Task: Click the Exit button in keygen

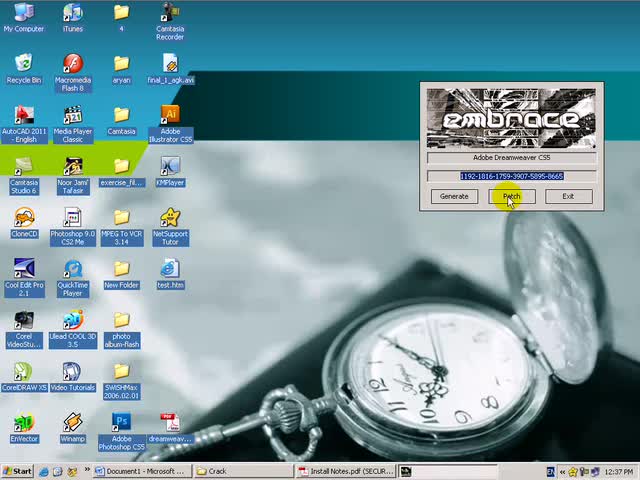Action: click(x=569, y=196)
